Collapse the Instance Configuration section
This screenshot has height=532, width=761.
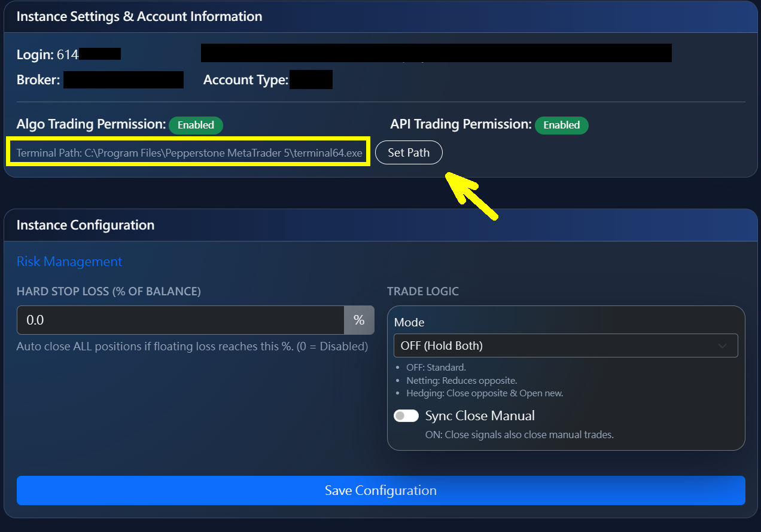tap(85, 225)
